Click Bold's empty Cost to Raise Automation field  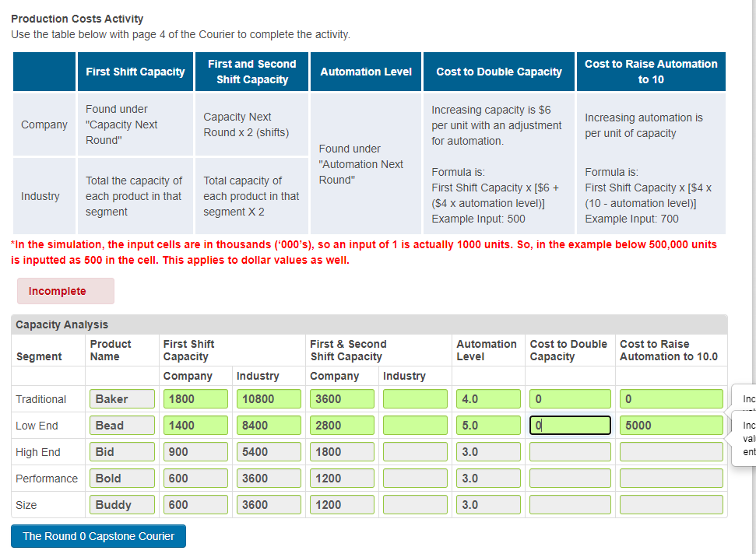[x=670, y=478]
